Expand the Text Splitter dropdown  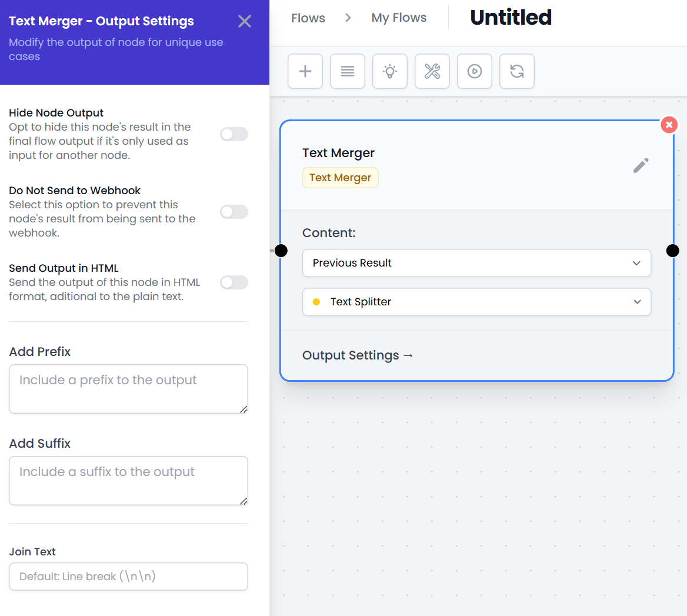pyautogui.click(x=476, y=302)
